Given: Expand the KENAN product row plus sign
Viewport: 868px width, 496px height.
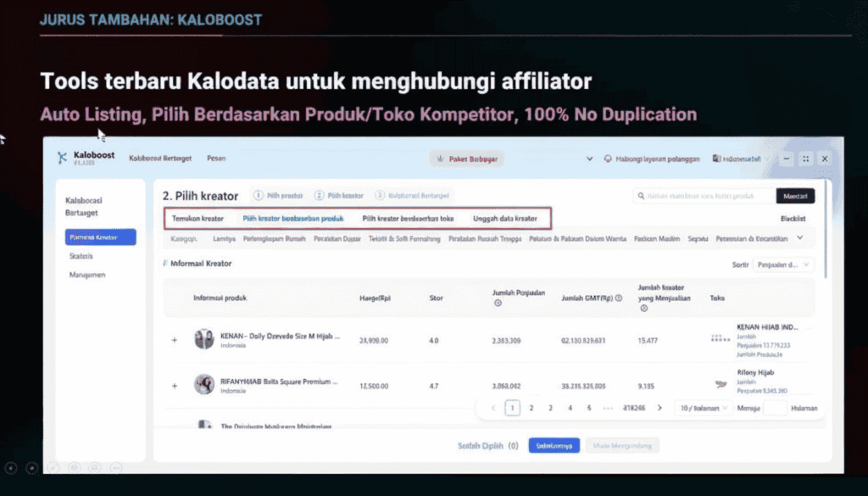Looking at the screenshot, I should pyautogui.click(x=175, y=339).
